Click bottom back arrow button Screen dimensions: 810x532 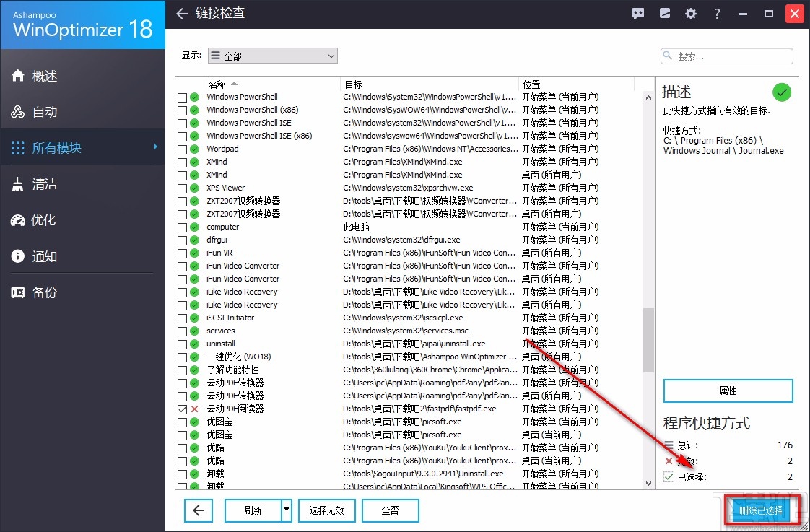[199, 510]
